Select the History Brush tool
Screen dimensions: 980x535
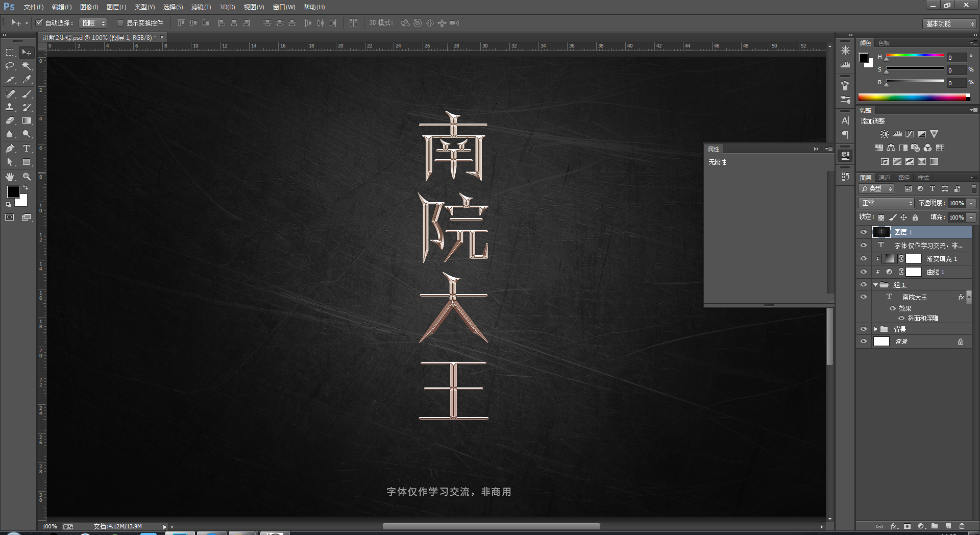27,107
